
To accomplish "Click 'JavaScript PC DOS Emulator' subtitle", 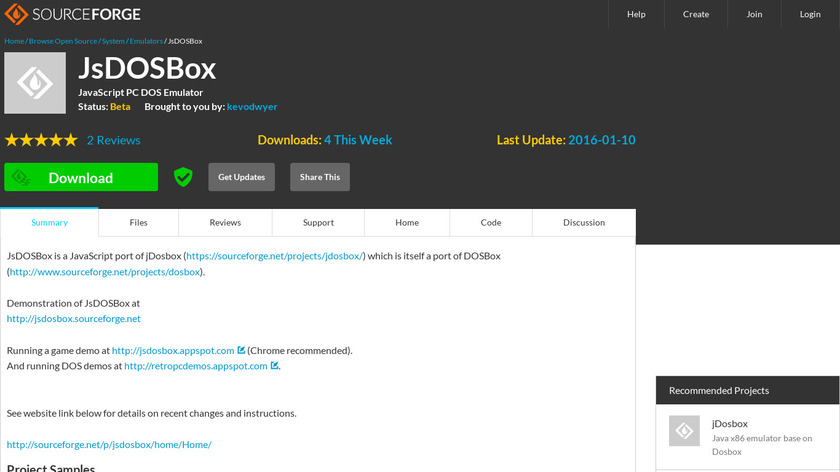I will [140, 92].
